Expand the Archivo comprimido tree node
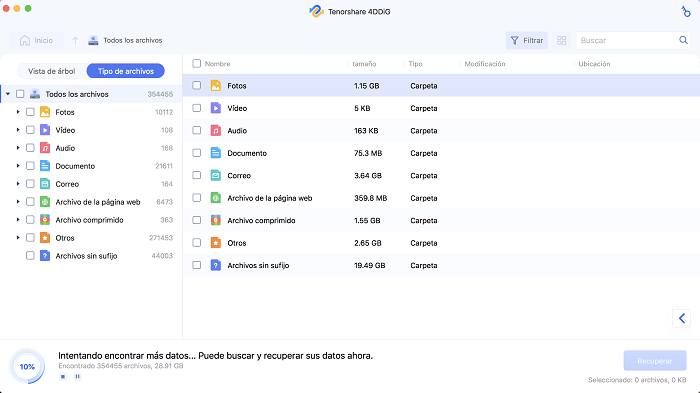 pos(18,219)
